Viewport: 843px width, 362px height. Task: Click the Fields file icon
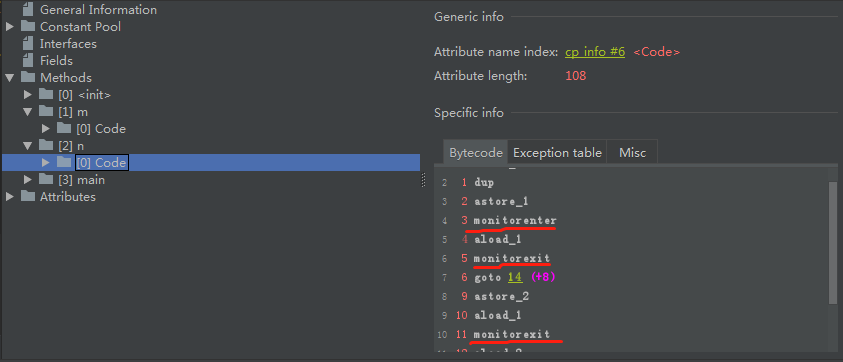coord(28,60)
